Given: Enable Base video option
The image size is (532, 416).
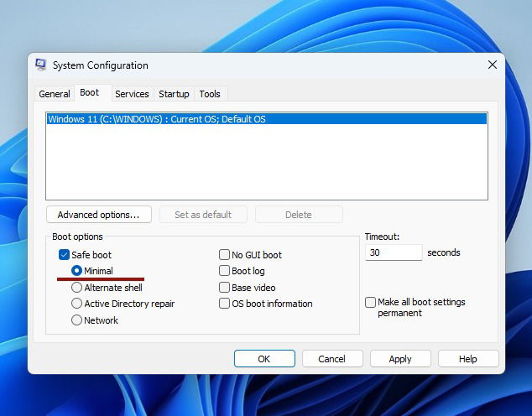Looking at the screenshot, I should 224,287.
